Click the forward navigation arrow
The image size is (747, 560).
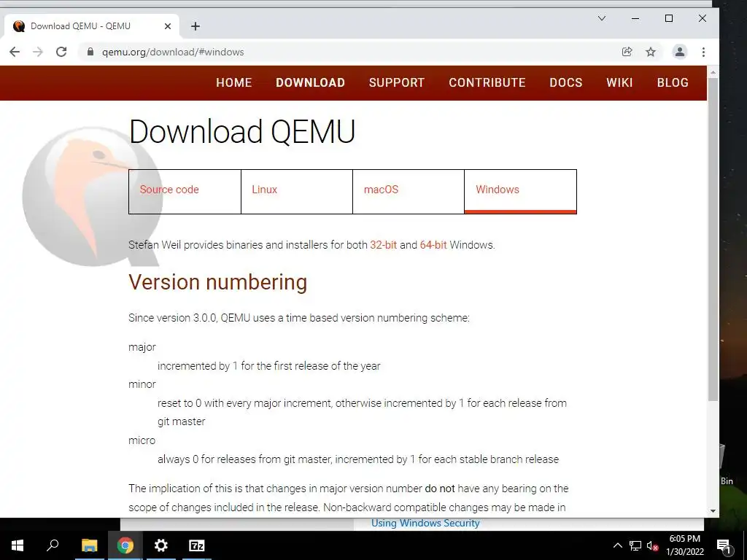pos(38,52)
